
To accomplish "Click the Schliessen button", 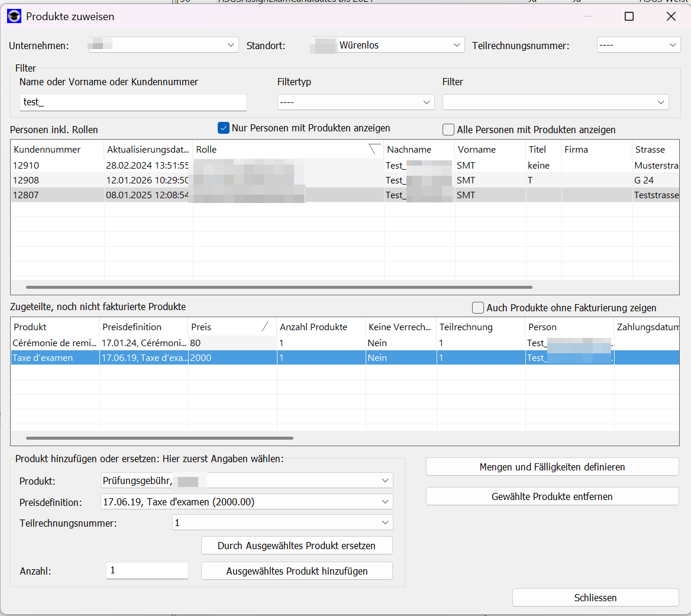I will click(595, 598).
